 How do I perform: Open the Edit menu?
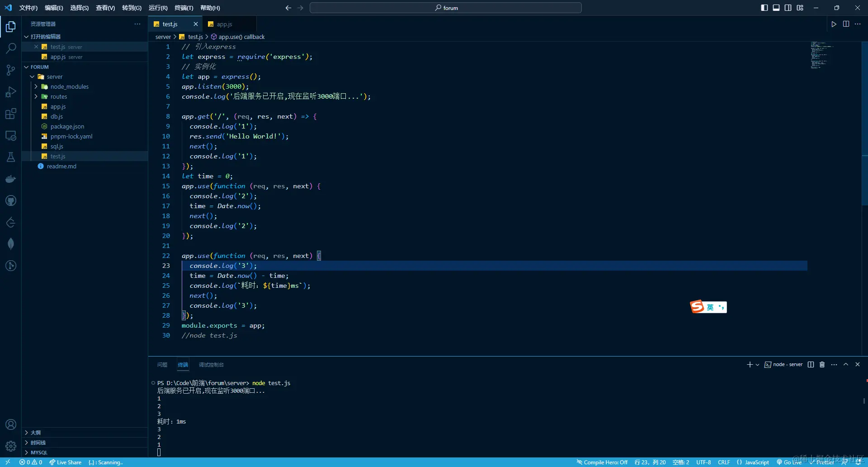[54, 8]
